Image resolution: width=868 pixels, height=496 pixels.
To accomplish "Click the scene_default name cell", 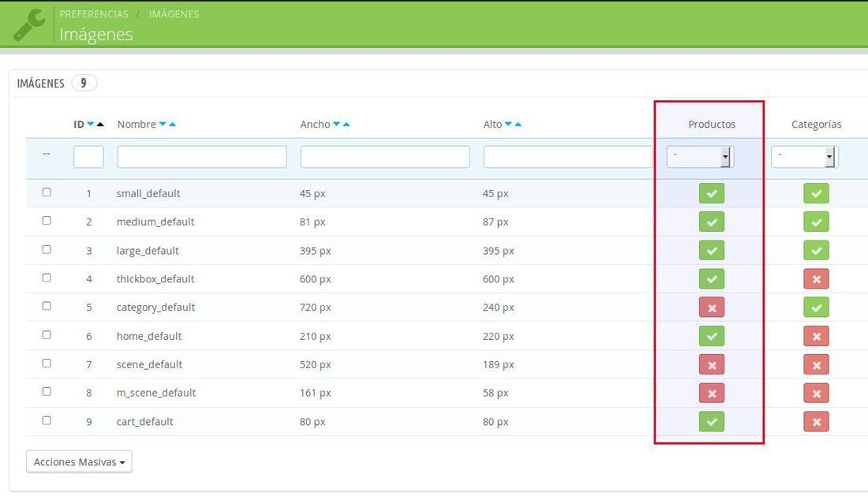I will click(149, 364).
